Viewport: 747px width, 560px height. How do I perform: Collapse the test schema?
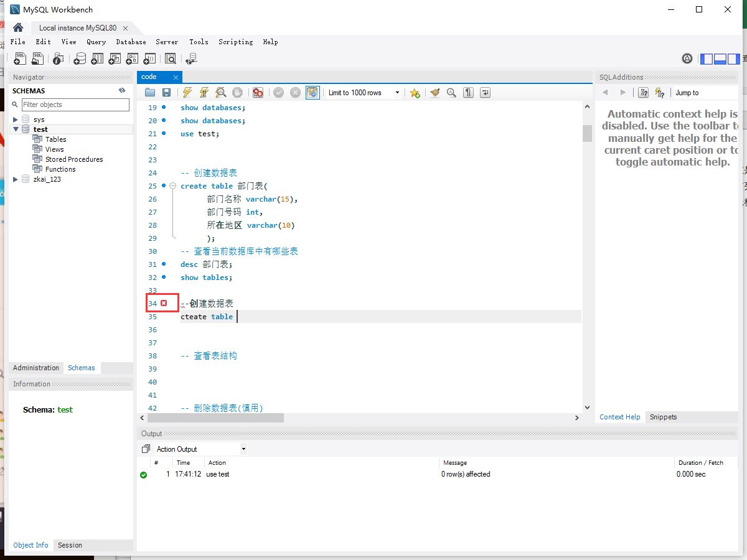(16, 129)
